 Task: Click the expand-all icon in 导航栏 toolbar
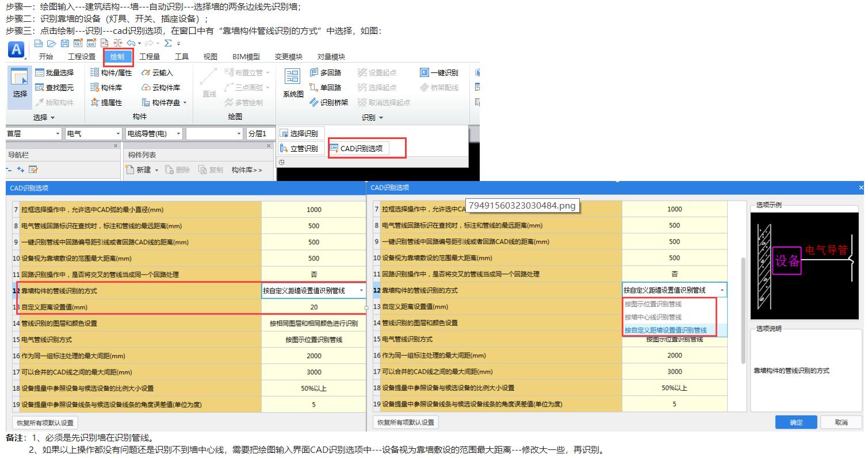pos(20,170)
